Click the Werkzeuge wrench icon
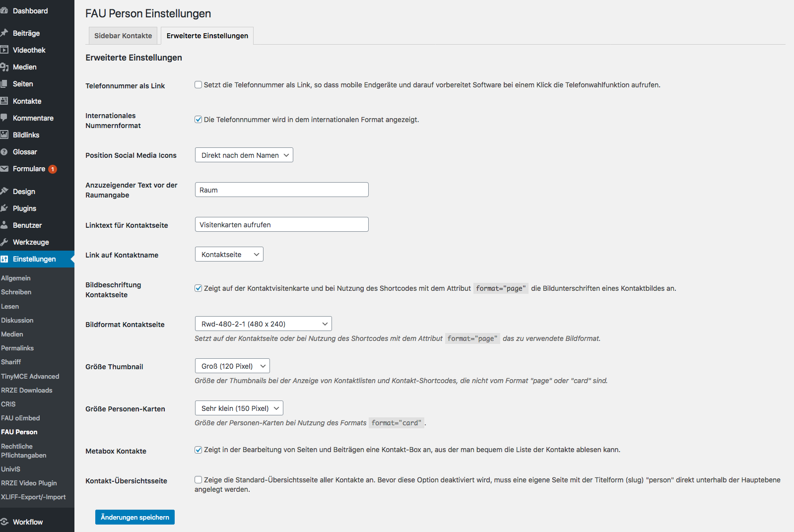The image size is (794, 532). coord(4,242)
